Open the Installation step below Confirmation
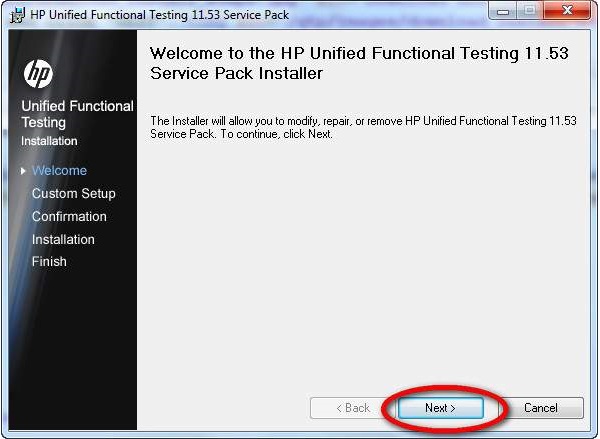 pos(63,240)
